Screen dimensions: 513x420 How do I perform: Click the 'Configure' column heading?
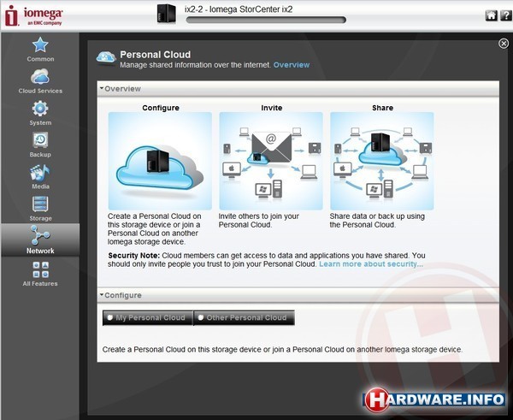(161, 108)
